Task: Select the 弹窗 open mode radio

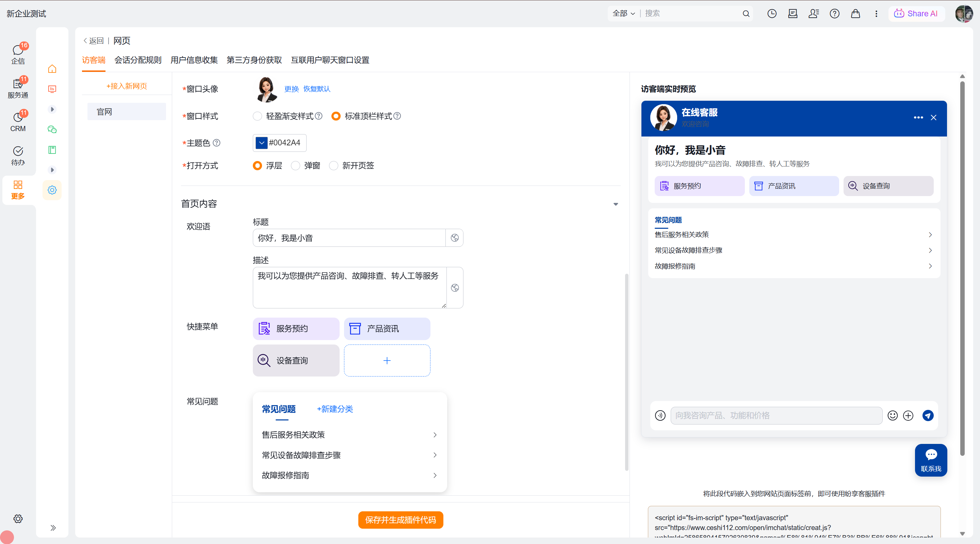Action: (296, 165)
